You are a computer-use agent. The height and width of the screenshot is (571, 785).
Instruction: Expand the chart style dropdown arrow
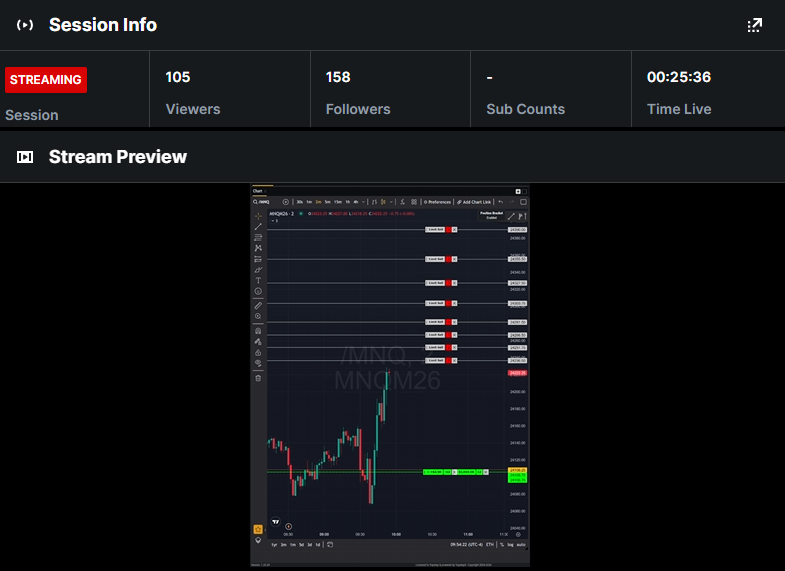coord(391,202)
